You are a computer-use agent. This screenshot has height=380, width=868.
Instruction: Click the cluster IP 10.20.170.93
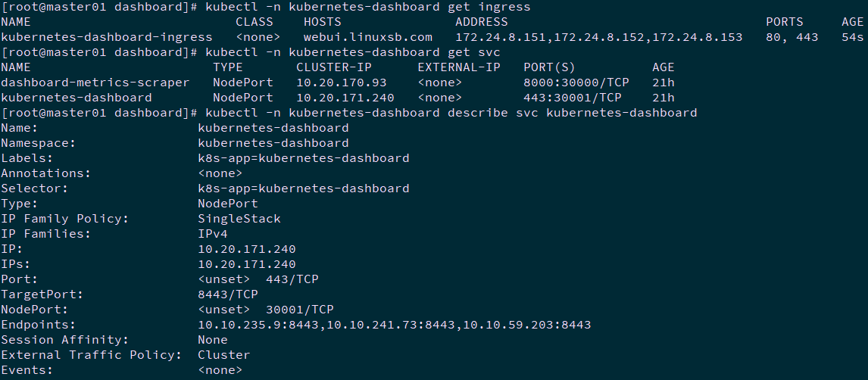341,83
